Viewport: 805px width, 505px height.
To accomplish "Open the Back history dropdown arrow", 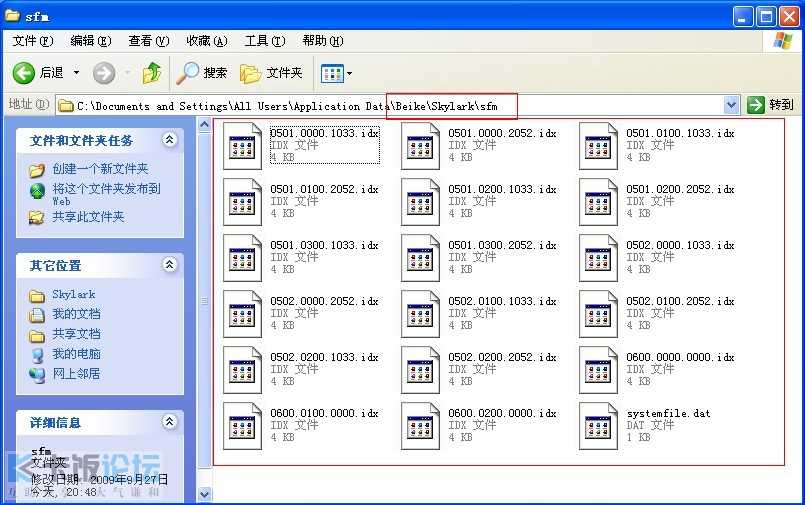I will [76, 73].
